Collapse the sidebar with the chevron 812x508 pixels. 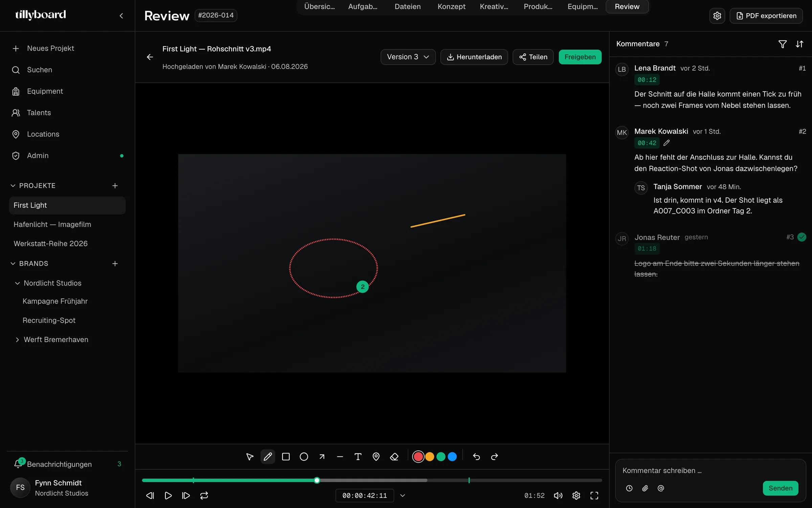[x=121, y=16]
